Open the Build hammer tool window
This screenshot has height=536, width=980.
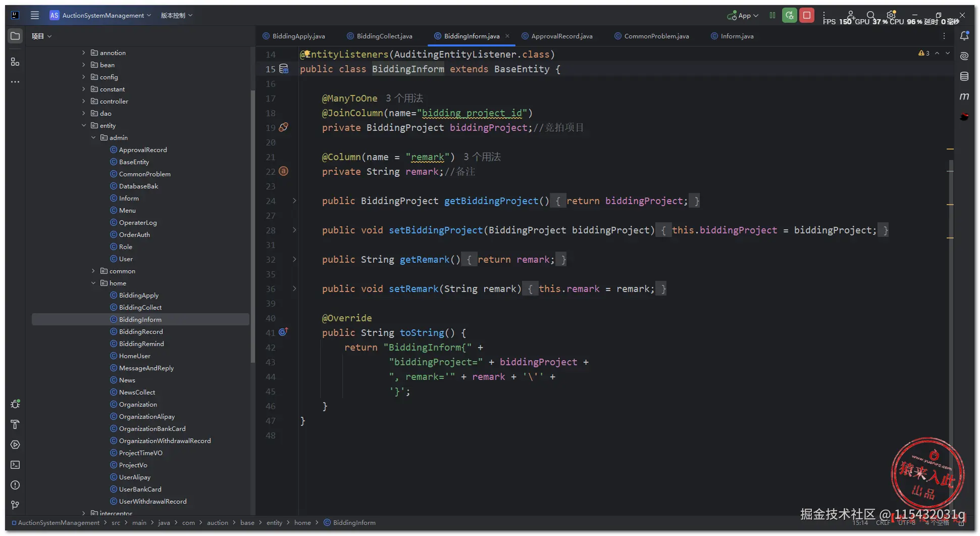click(x=15, y=424)
